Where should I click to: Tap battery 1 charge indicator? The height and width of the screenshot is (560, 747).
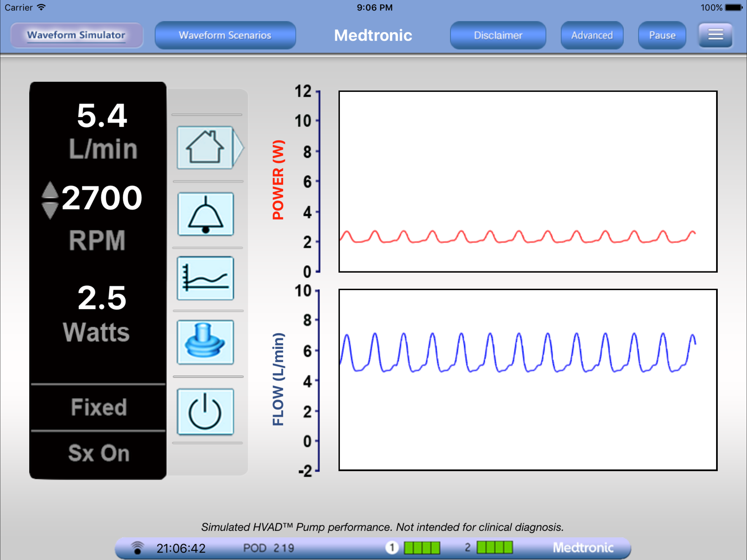422,547
